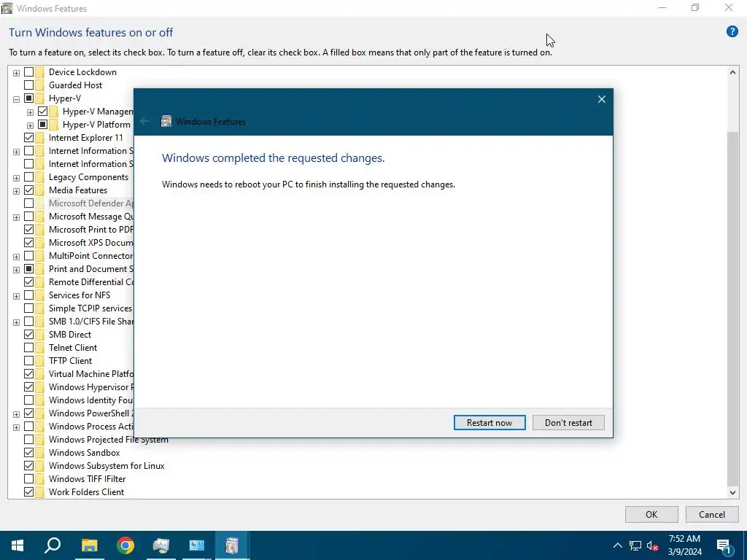Click the muted volume tray icon
The width and height of the screenshot is (747, 560).
pos(652,545)
